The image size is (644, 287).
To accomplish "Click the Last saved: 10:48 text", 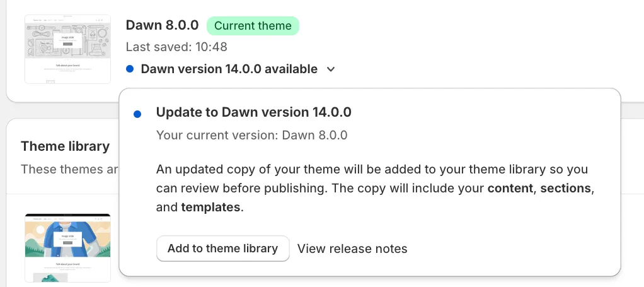I will coord(176,47).
